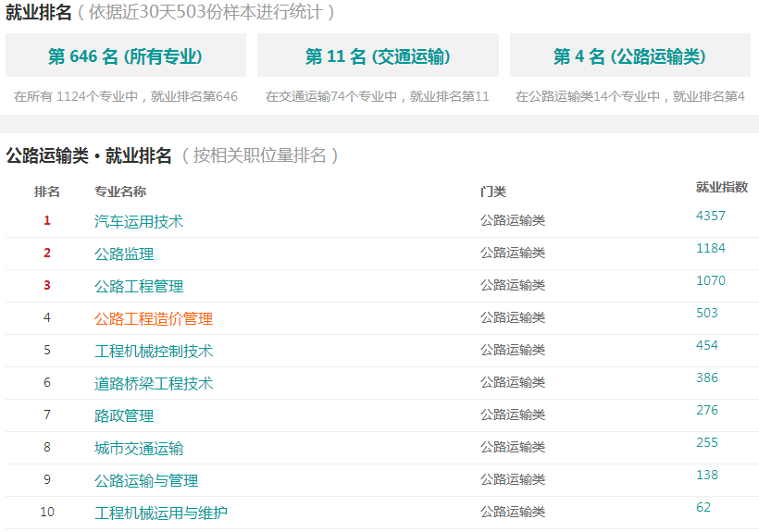Screen dimensions: 759x532
Task: Click employment index value 4357
Action: click(x=711, y=216)
